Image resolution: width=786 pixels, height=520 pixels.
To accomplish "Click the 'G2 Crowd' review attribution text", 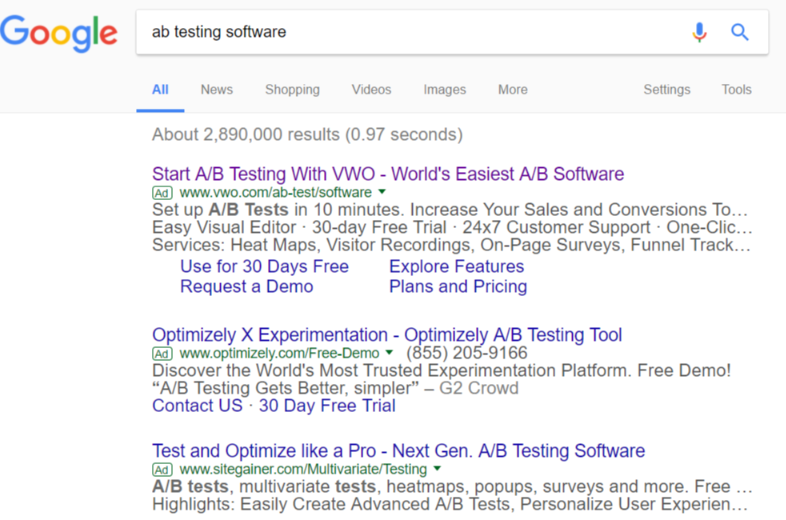I will [x=479, y=388].
